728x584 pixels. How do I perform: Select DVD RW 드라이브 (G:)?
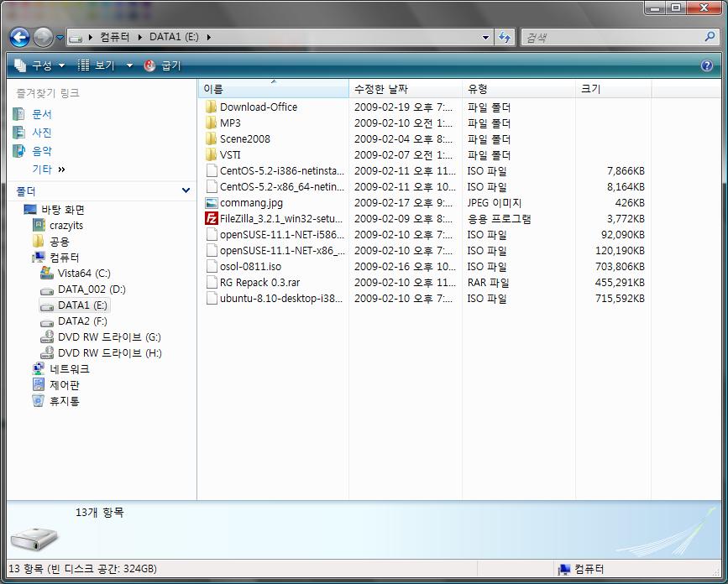click(109, 337)
